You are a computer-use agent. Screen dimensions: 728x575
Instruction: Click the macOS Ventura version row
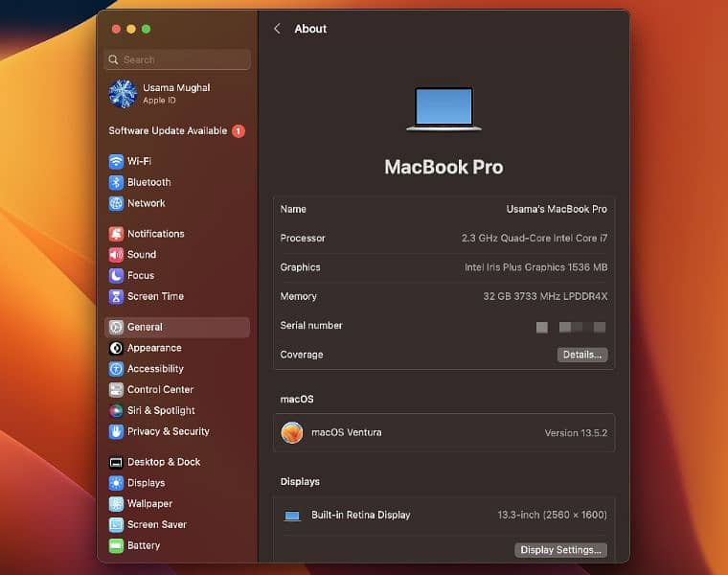[x=444, y=432]
